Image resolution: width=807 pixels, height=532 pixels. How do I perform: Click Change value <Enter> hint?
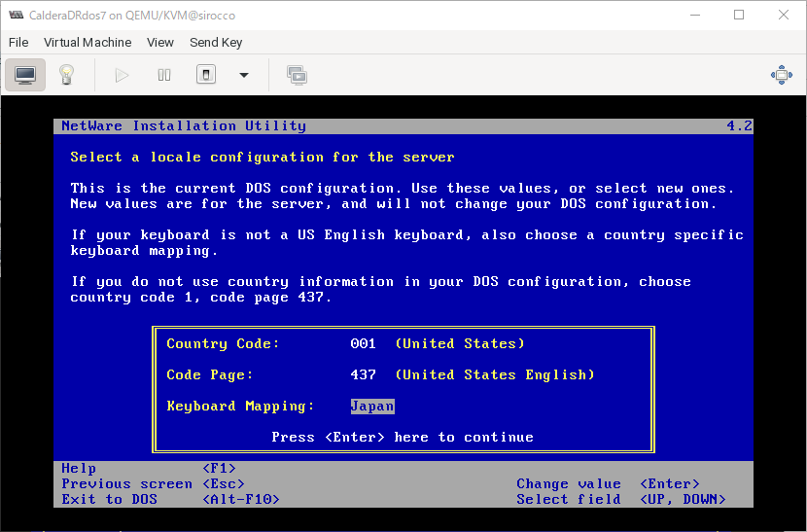coord(608,483)
